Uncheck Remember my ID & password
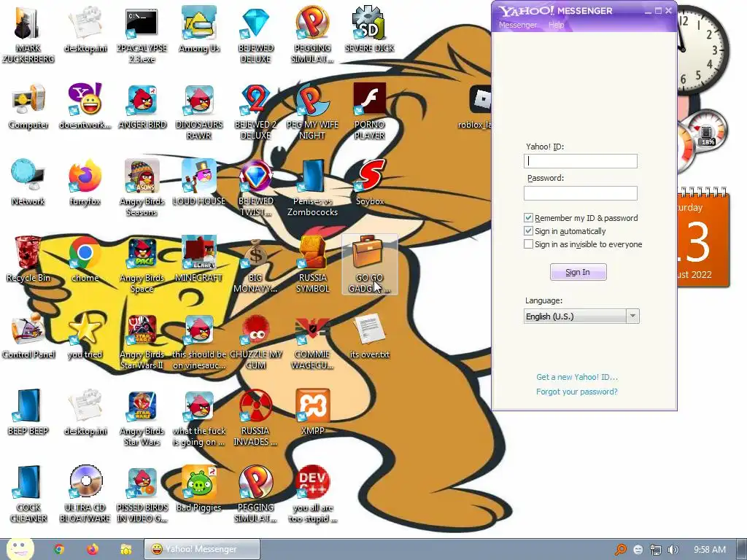Image resolution: width=747 pixels, height=560 pixels. (x=528, y=217)
